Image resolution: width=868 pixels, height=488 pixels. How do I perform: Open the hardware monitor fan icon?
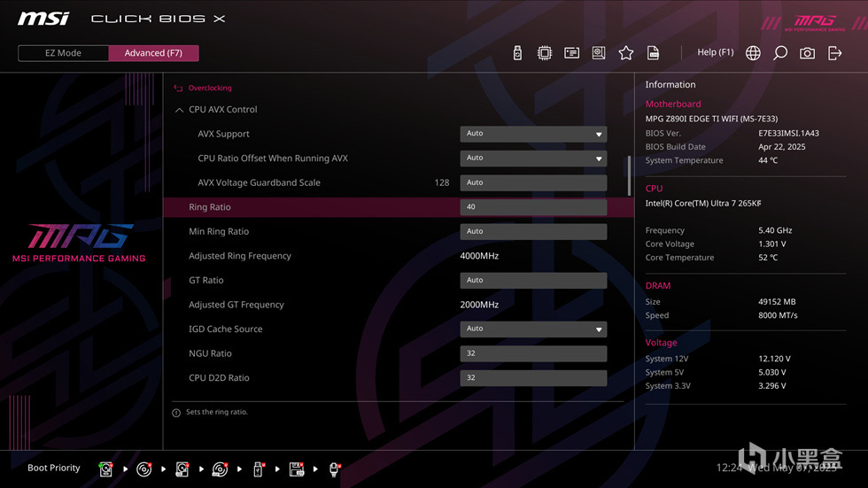coord(599,52)
